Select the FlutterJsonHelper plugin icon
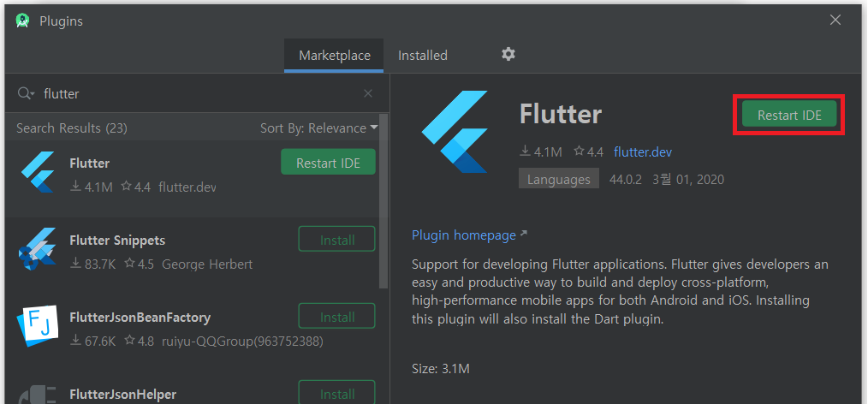868x410 pixels. tap(38, 395)
